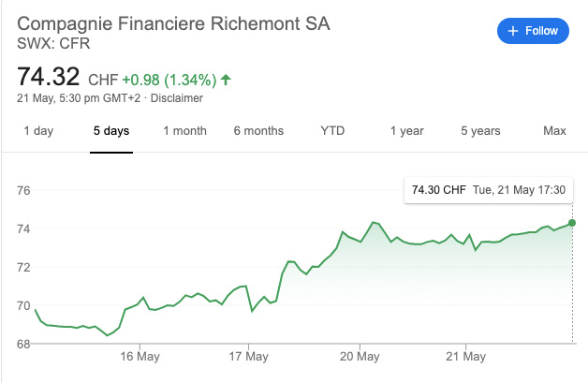Show the Max chart range
Image resolution: width=588 pixels, height=383 pixels.
tap(554, 131)
